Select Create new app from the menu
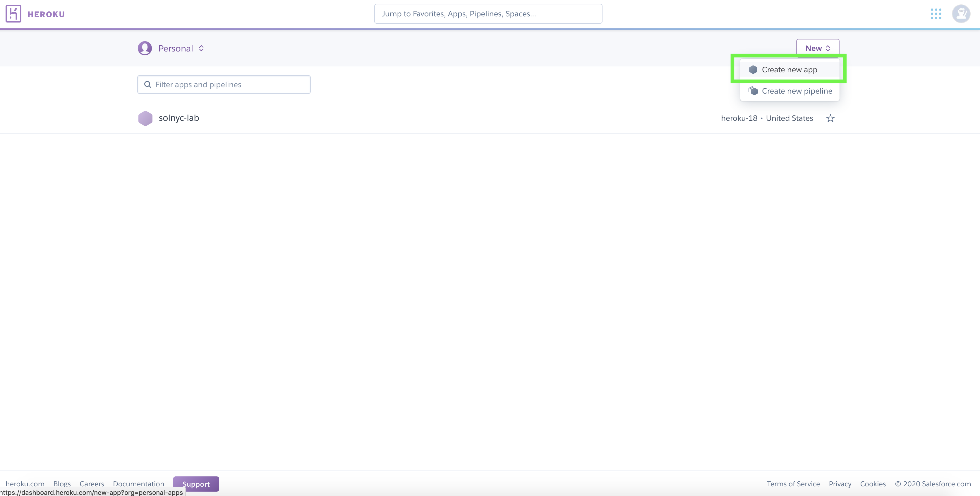The image size is (980, 496). (790, 70)
